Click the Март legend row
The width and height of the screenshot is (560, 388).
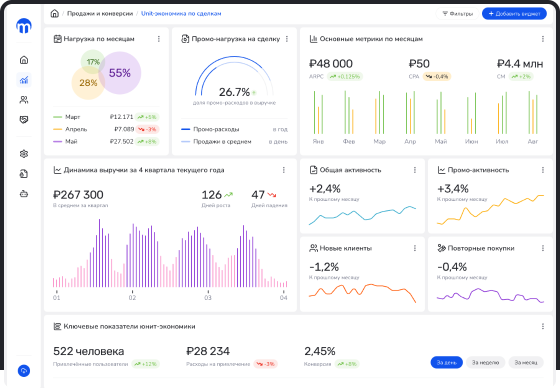[x=106, y=117]
